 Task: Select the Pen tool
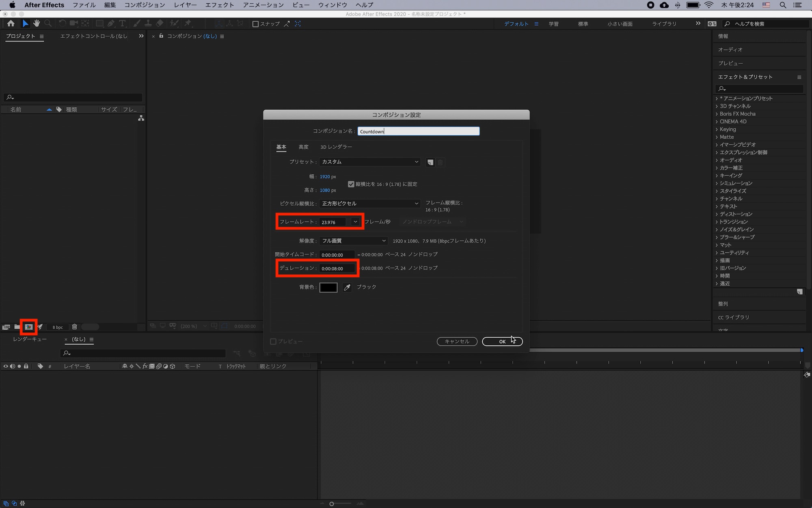[111, 24]
